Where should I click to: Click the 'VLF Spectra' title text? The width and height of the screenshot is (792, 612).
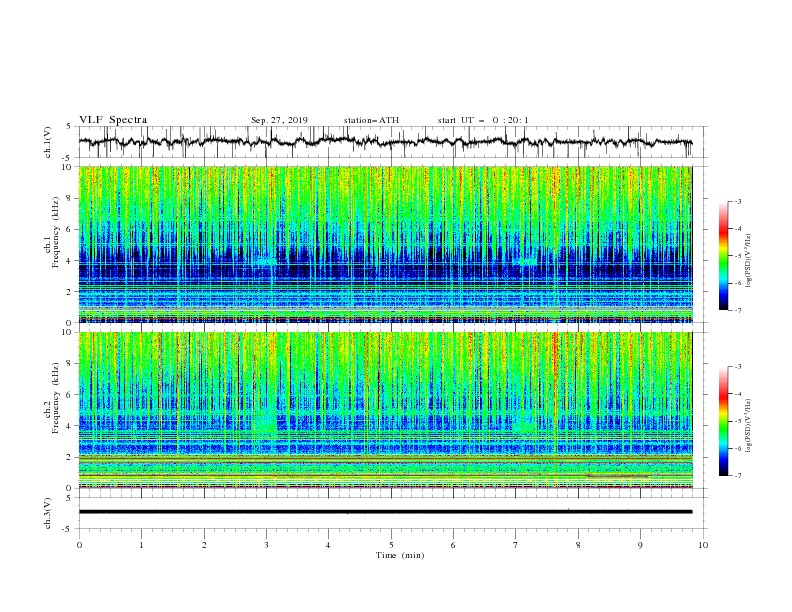coord(113,120)
